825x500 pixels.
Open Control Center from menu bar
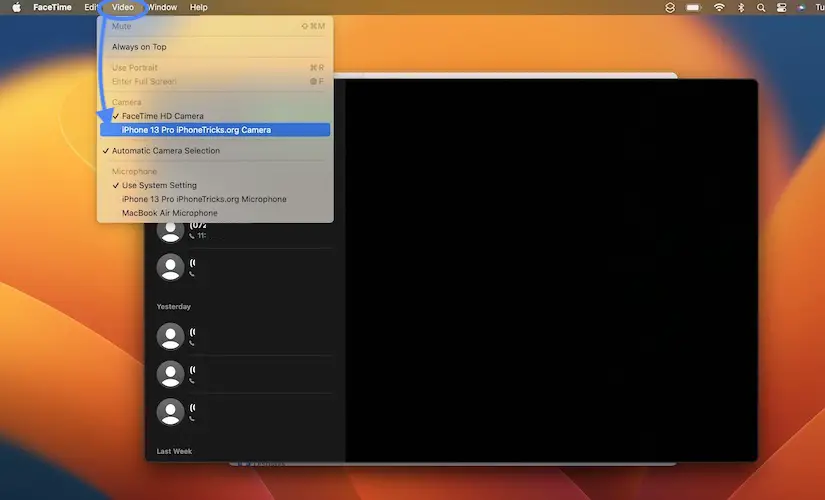point(783,7)
